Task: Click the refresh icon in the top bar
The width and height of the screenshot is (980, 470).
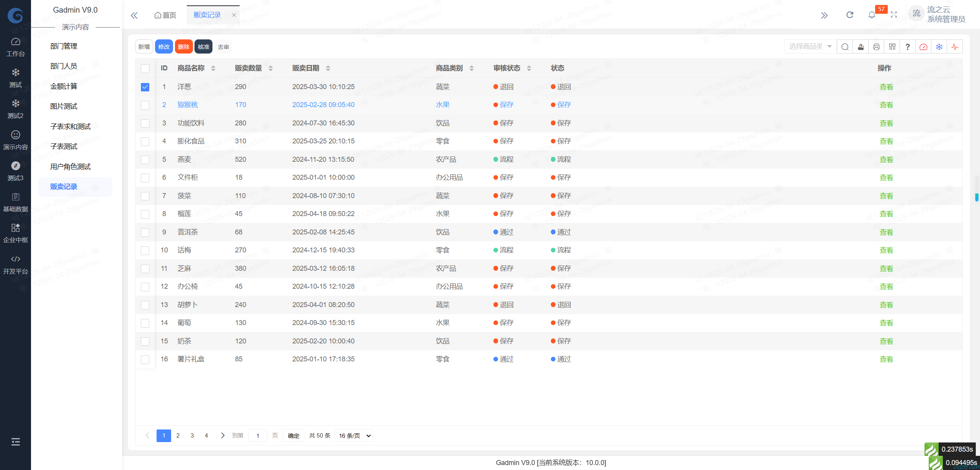Action: tap(850, 15)
